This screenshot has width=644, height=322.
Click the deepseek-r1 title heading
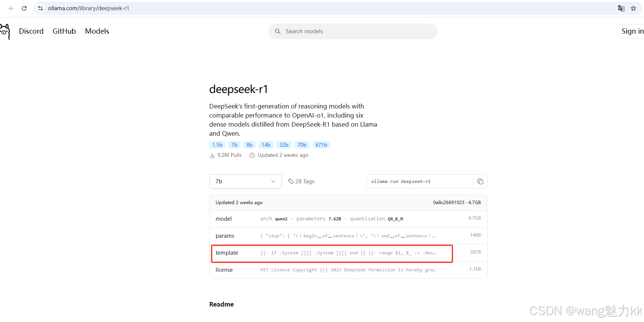click(x=238, y=89)
